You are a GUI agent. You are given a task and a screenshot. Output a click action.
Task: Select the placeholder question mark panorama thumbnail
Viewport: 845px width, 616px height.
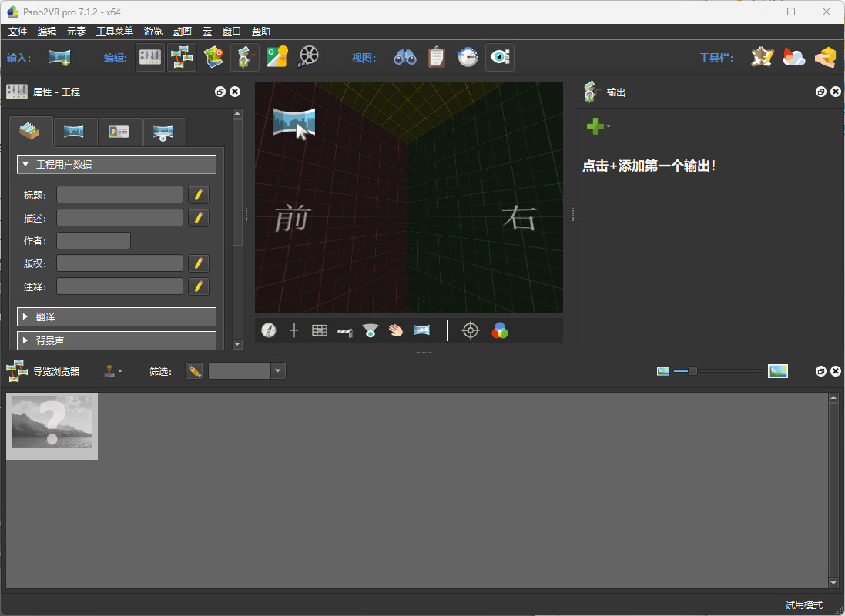(x=52, y=427)
